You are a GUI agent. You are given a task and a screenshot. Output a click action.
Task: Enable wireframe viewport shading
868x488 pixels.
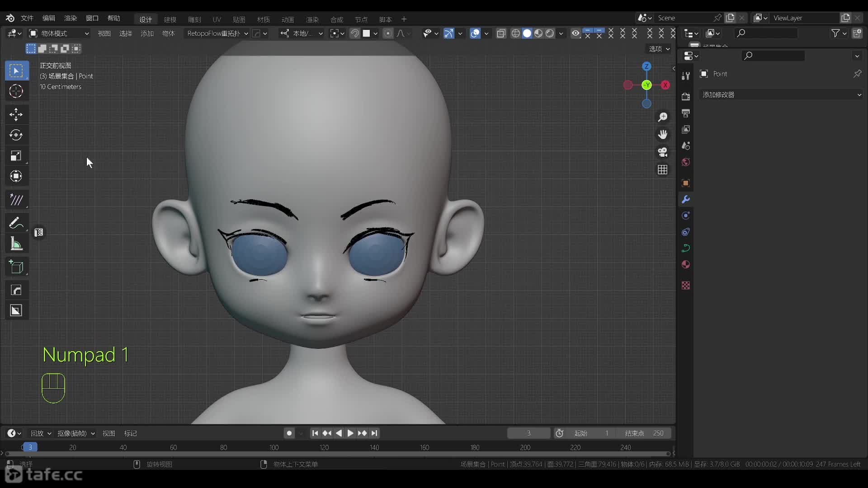click(515, 33)
